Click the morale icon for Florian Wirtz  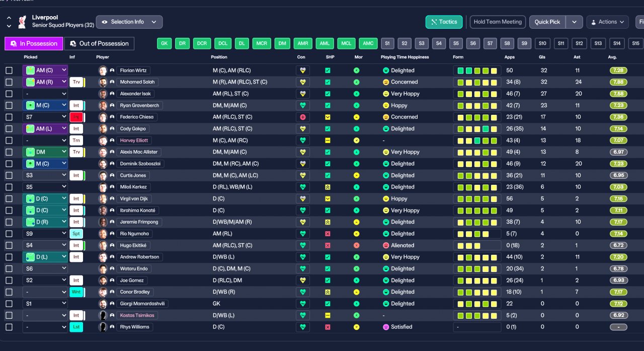(x=357, y=71)
